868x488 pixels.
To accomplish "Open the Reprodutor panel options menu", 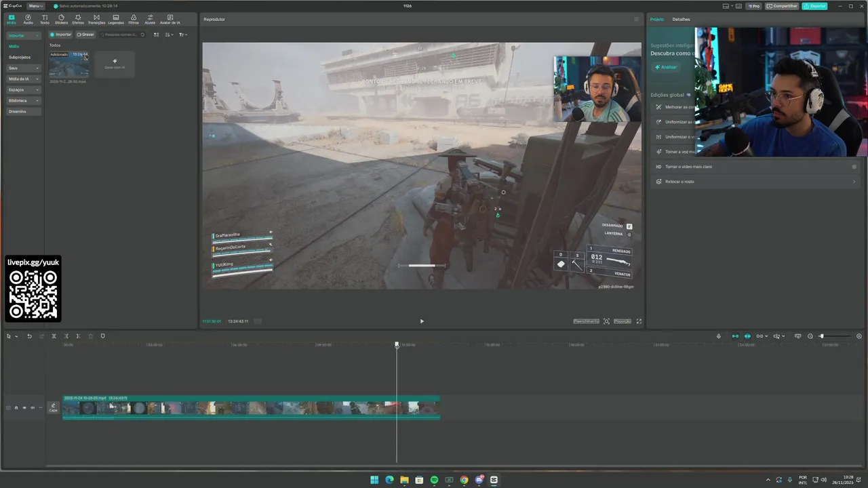I will (636, 19).
